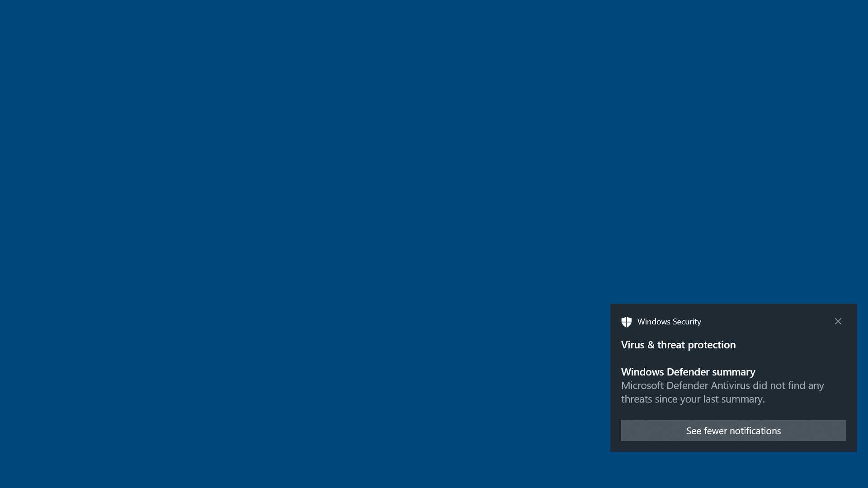This screenshot has width=868, height=488.
Task: Click the Windows Security shield icon
Action: click(x=626, y=322)
